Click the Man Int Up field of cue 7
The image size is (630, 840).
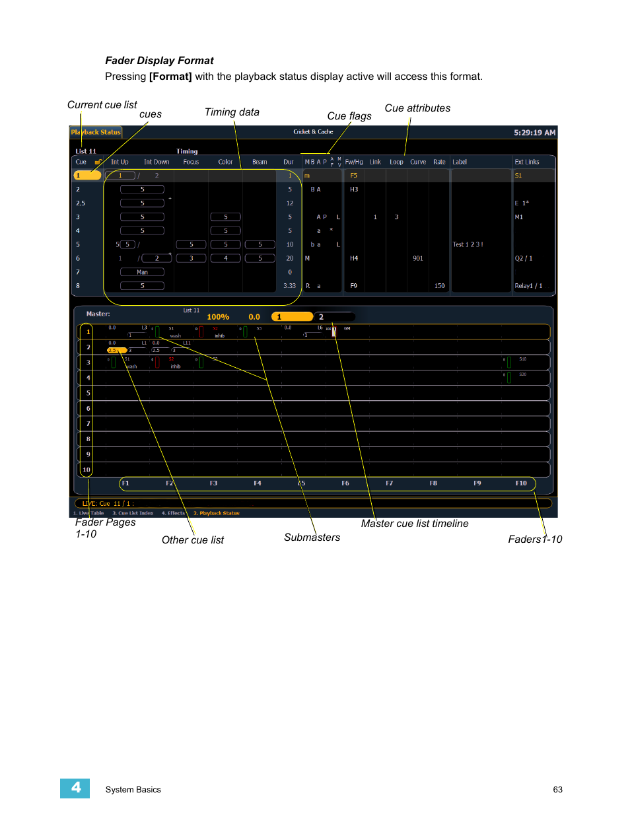click(142, 272)
